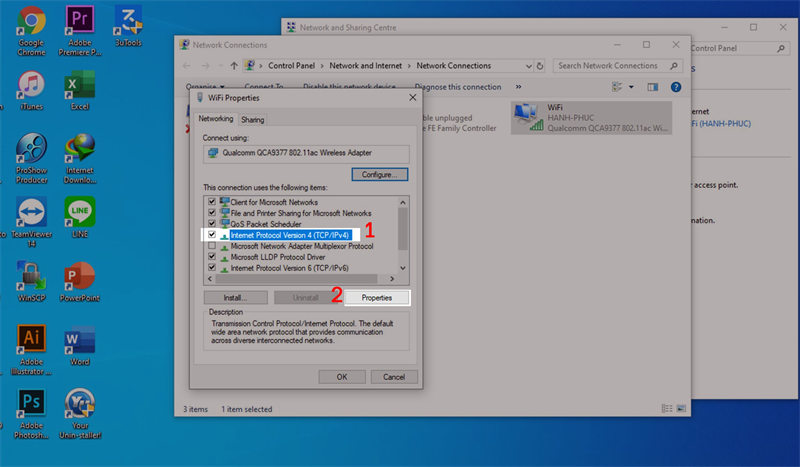This screenshot has height=467, width=800.
Task: Click Control Panel in the breadcrumb
Action: (291, 66)
